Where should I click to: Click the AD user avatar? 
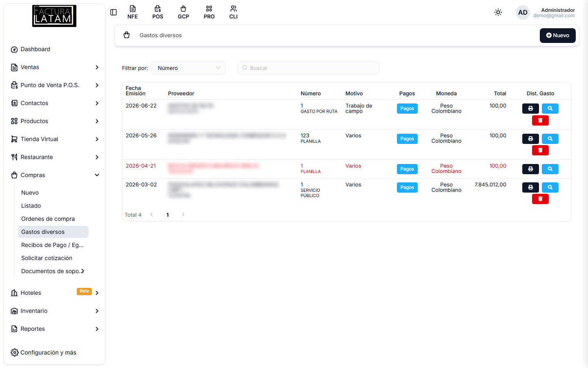click(x=523, y=12)
